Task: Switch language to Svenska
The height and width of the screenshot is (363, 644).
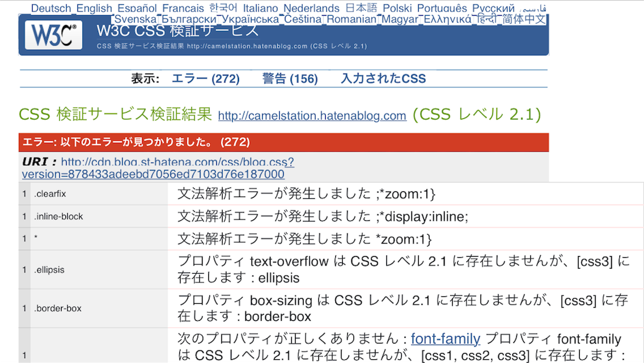Action: click(x=136, y=20)
